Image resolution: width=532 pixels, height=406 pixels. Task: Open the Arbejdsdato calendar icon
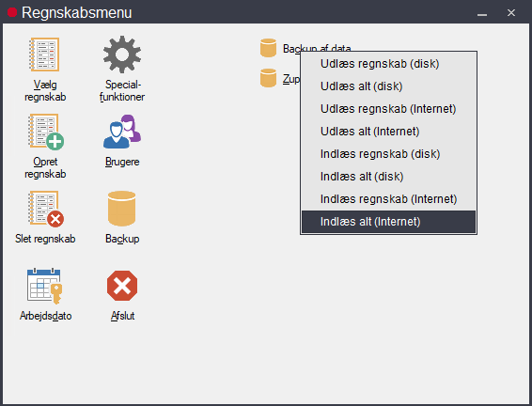[x=45, y=286]
